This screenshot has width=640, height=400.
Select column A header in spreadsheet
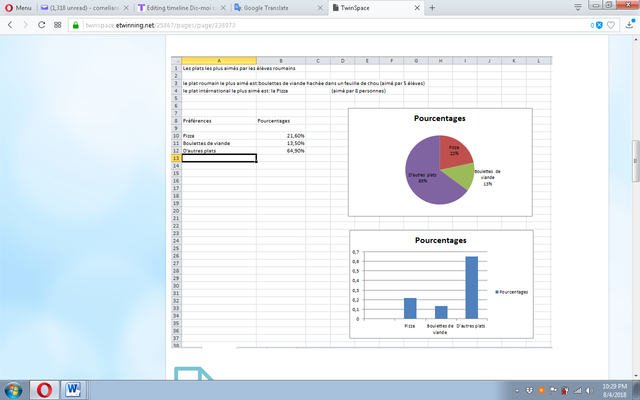219,61
